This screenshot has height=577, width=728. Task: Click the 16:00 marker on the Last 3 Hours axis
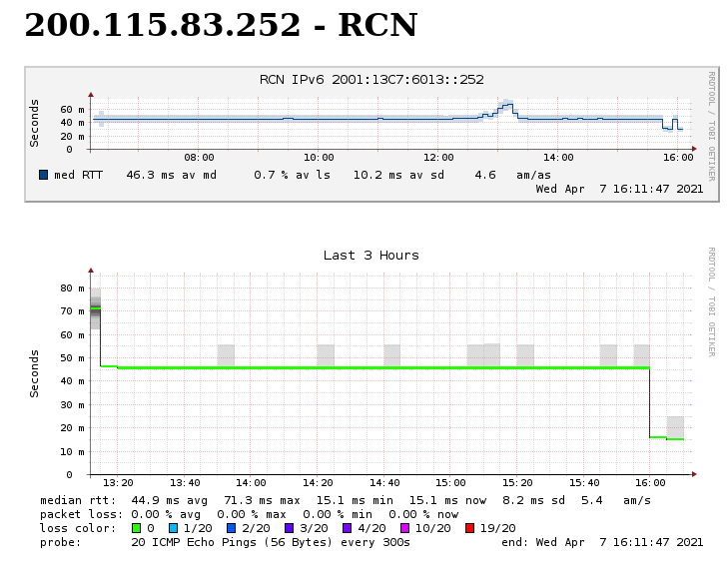650,483
